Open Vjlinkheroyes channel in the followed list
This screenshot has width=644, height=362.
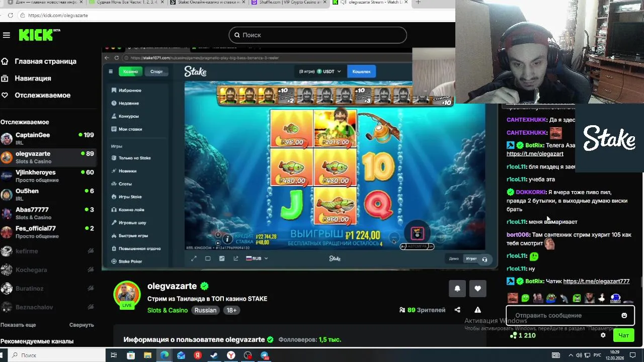click(x=48, y=176)
